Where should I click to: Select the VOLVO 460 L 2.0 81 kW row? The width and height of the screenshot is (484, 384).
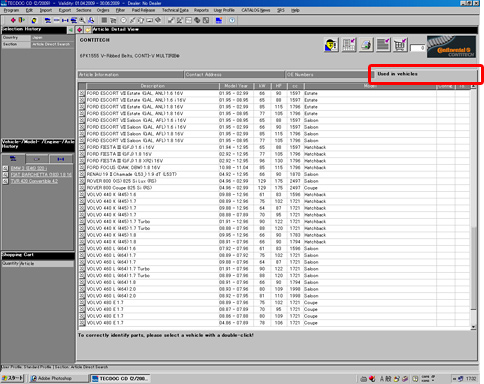pyautogui.click(x=275, y=296)
